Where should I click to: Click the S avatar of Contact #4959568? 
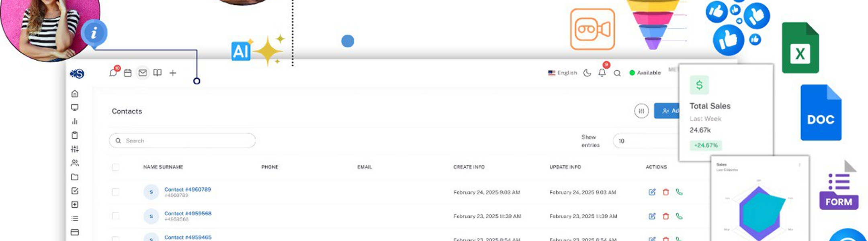[151, 216]
